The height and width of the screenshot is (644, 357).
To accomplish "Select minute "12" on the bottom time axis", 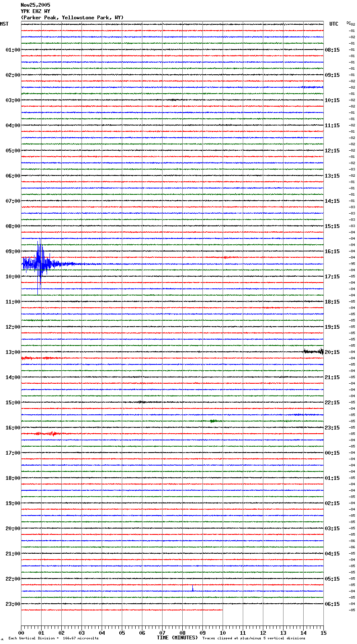I will tap(263, 633).
